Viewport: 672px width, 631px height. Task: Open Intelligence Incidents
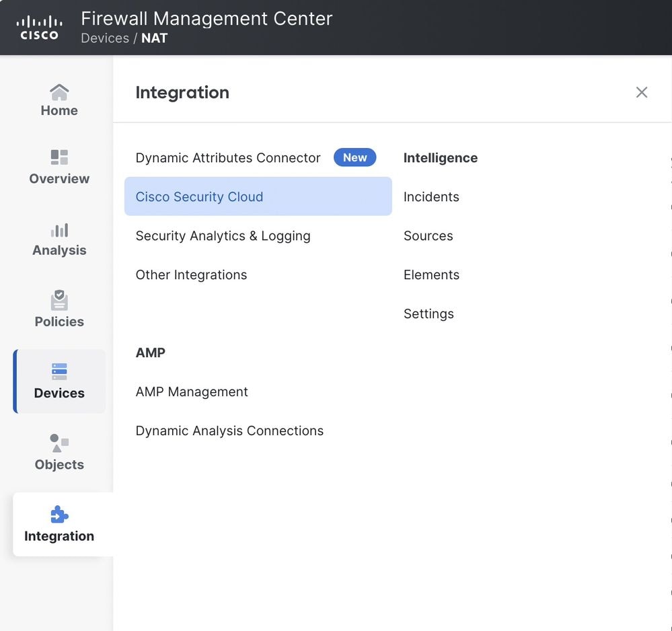(x=431, y=197)
